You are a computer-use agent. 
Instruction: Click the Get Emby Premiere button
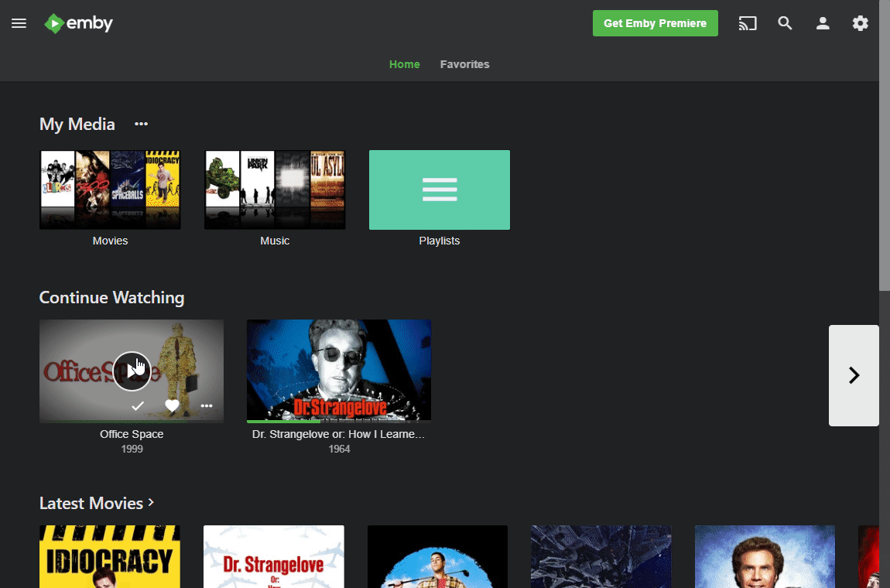pyautogui.click(x=655, y=23)
